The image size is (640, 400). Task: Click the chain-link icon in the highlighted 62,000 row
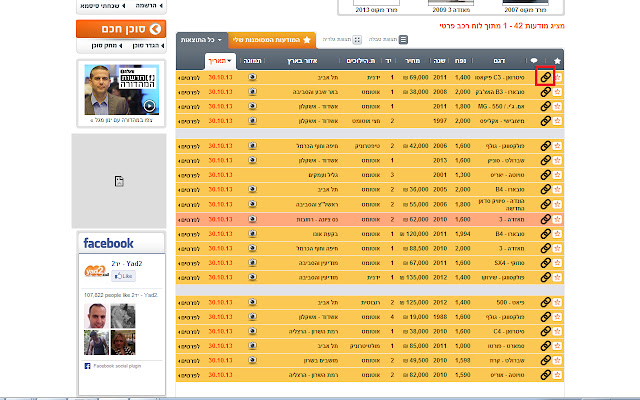546,219
